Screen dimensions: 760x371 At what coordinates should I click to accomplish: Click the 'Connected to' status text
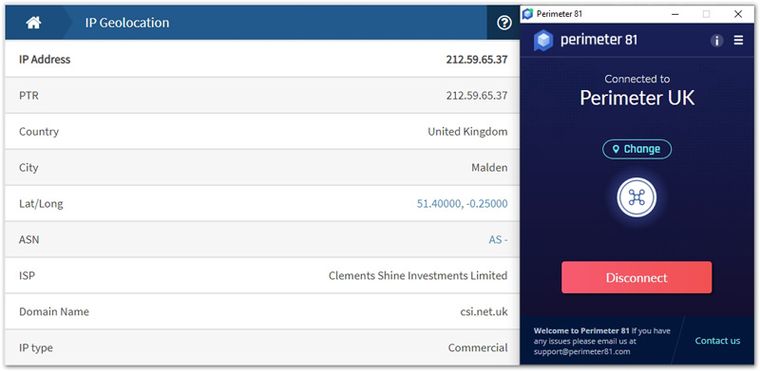click(637, 79)
